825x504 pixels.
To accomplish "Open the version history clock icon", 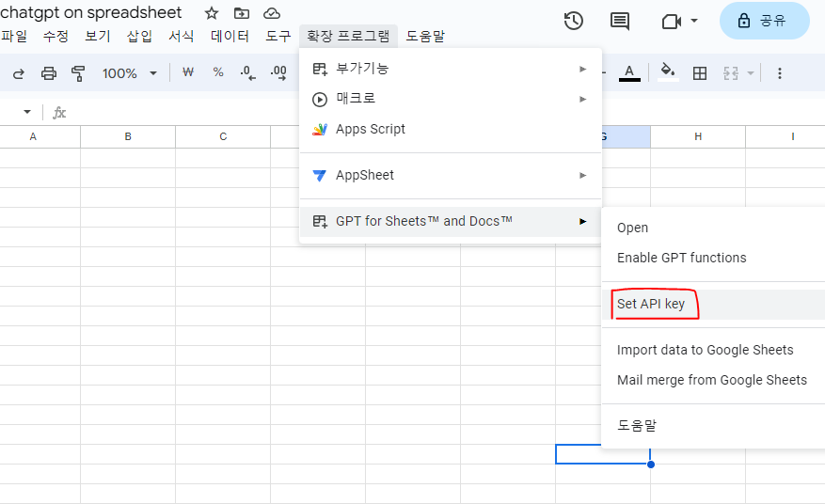I will (574, 21).
